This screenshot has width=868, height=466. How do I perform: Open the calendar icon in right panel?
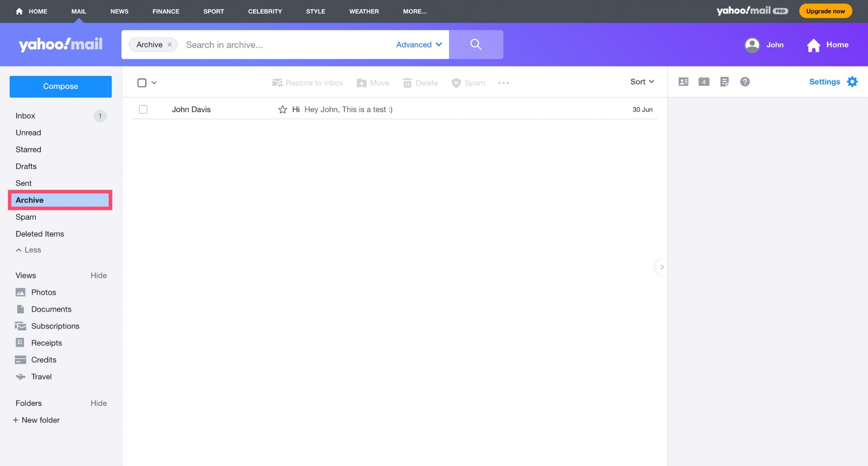point(703,82)
